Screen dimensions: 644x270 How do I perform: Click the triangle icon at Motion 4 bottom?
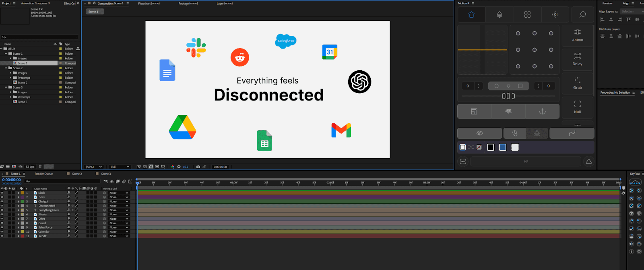[x=589, y=162]
